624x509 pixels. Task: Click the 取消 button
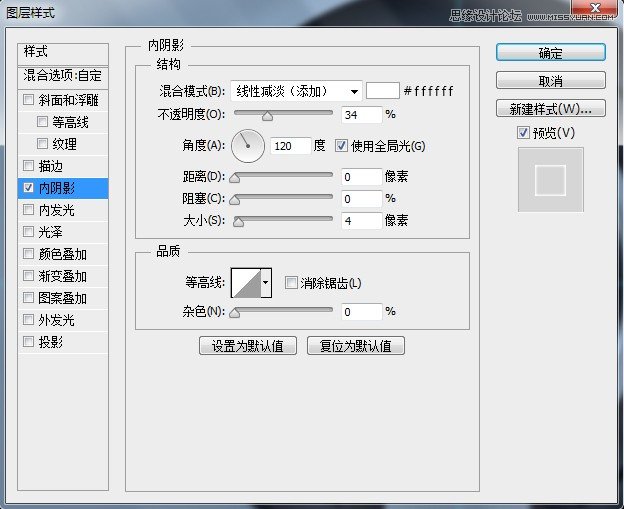click(x=551, y=80)
